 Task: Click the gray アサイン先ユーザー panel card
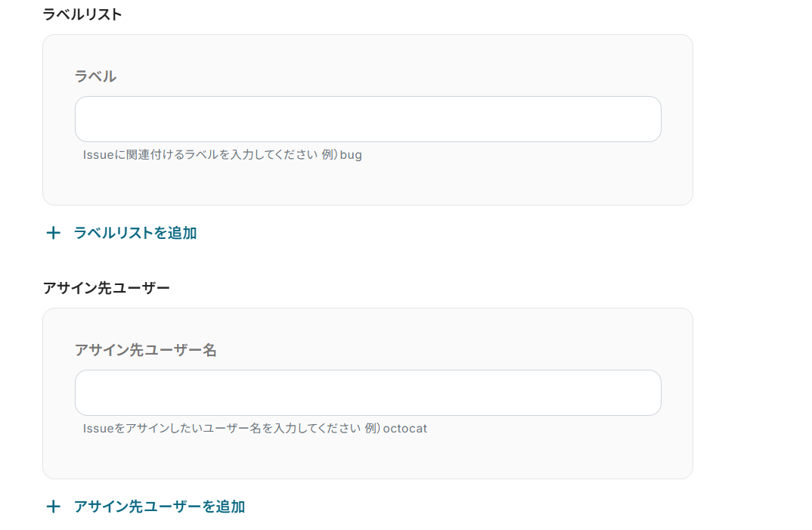[367, 457]
